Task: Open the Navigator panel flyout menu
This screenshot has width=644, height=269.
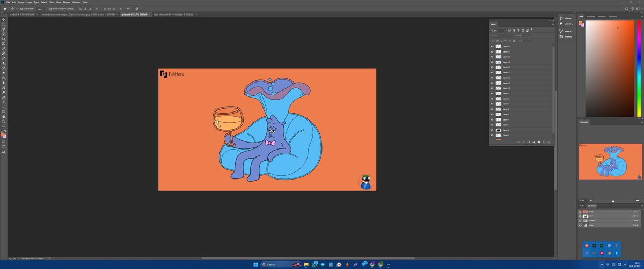Action: [x=641, y=122]
